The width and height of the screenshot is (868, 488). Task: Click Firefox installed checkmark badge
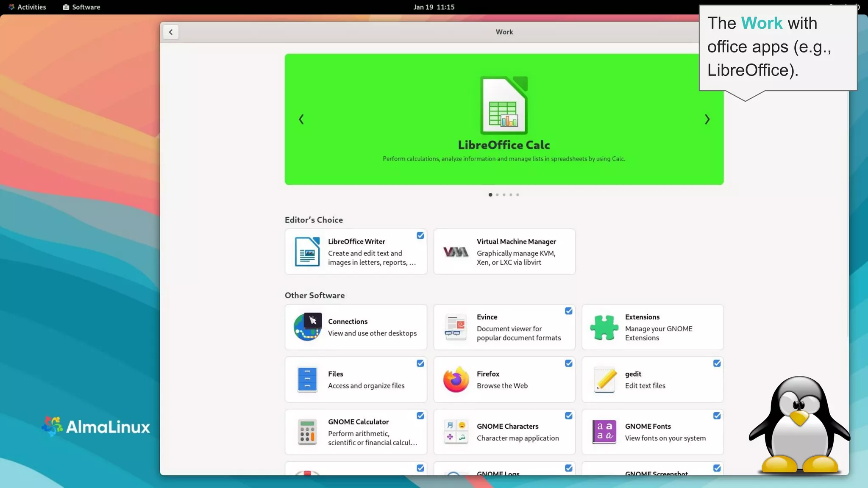[x=569, y=363]
